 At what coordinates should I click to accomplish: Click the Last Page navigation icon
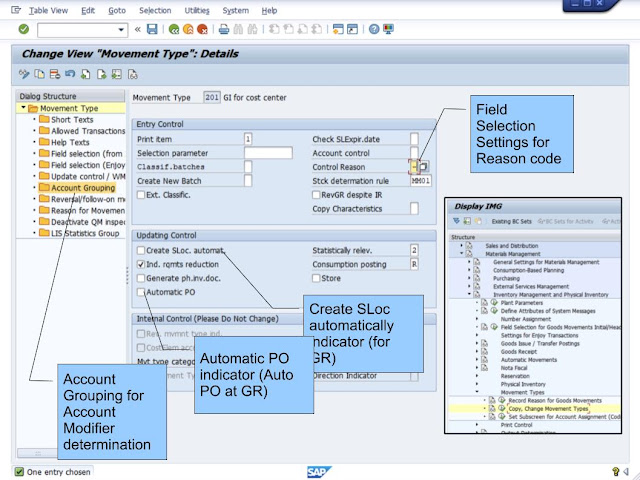tap(317, 29)
